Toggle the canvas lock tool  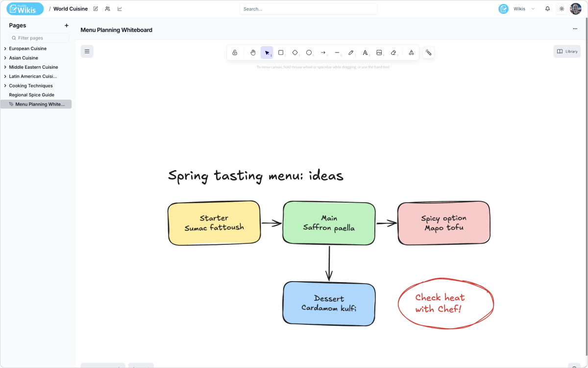pos(235,53)
